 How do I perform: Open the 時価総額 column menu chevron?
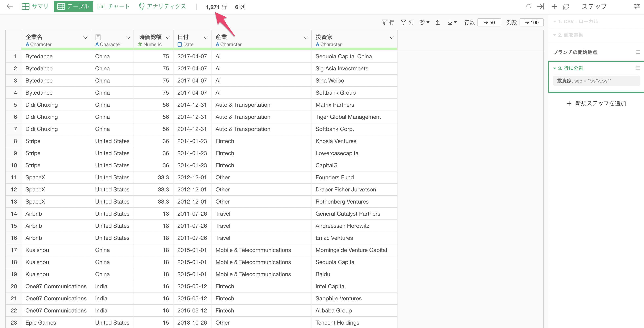[168, 38]
